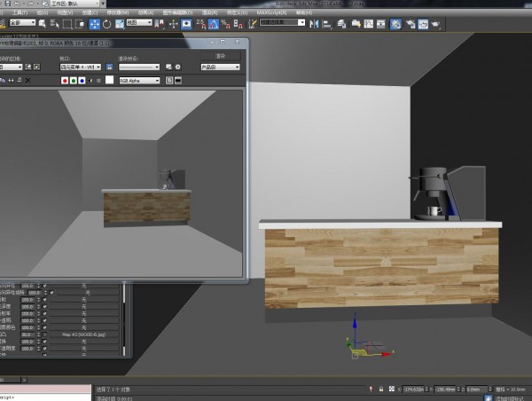Uncheck the 折射率 map checkbox
The width and height of the screenshot is (532, 401).
pos(45,313)
